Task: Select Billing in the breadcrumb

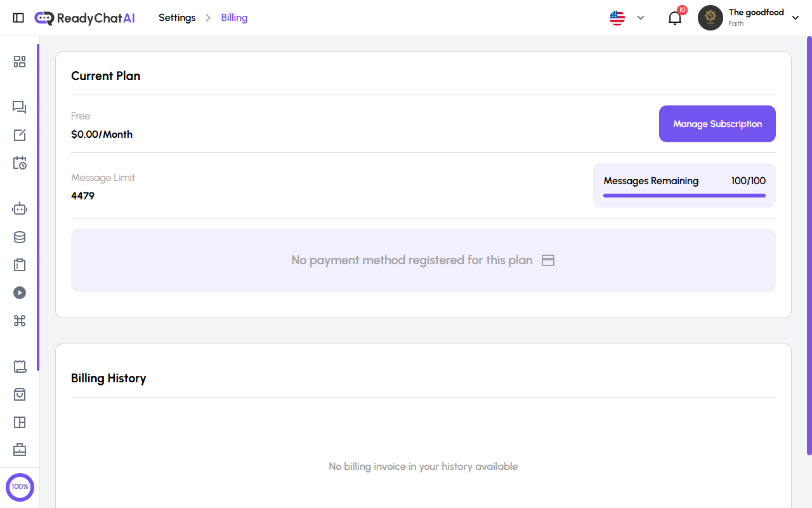Action: 233,17
